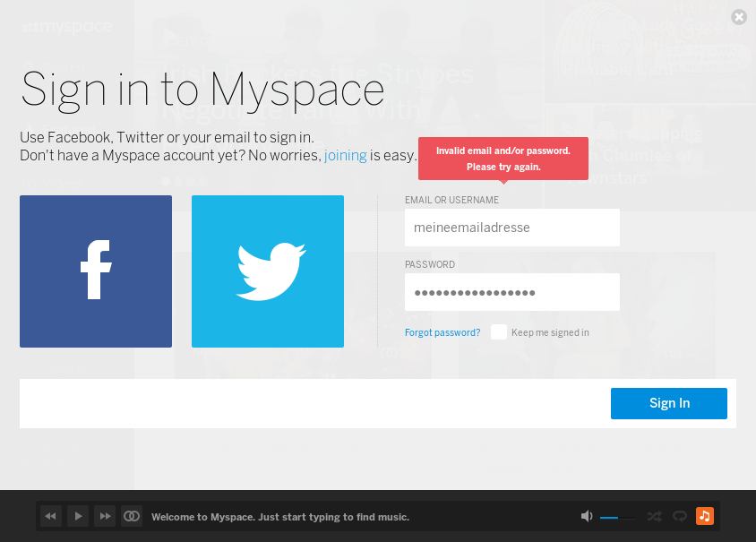Screen dimensions: 756x542
Task: Follow the joining link
Action: click(345, 155)
